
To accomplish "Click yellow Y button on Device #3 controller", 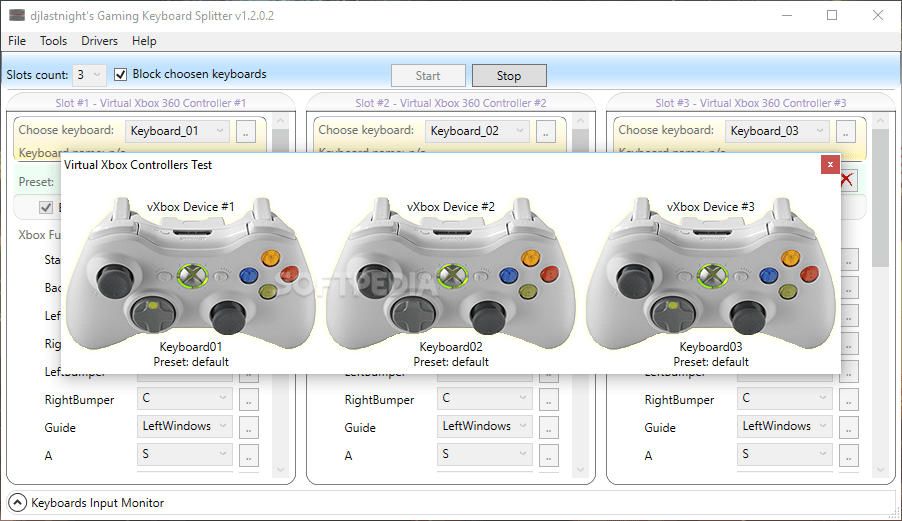I will point(790,257).
